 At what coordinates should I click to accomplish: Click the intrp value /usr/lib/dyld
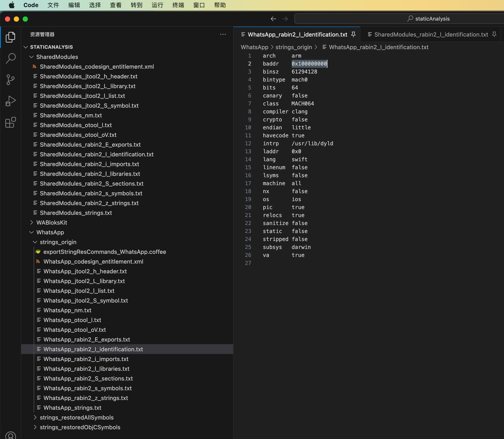click(x=312, y=143)
